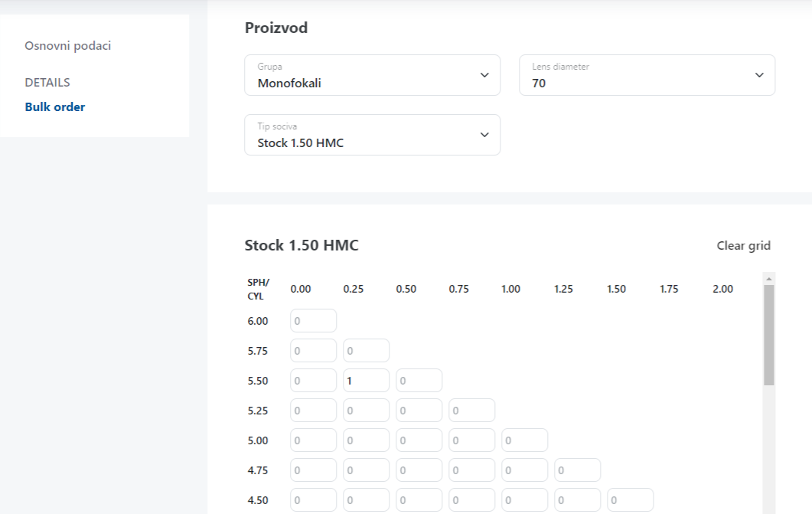Click input for SPH 6.00 CYL 0.00
The height and width of the screenshot is (514, 812).
point(313,321)
